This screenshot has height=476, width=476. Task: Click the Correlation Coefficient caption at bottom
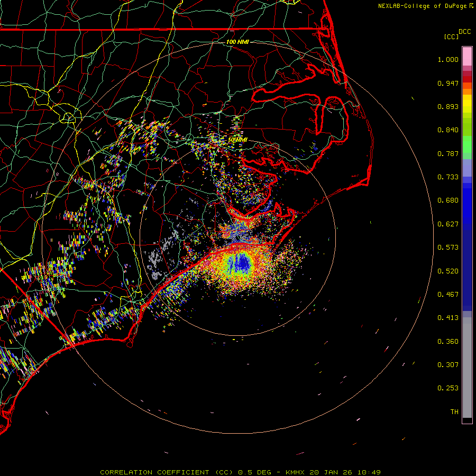(241, 472)
